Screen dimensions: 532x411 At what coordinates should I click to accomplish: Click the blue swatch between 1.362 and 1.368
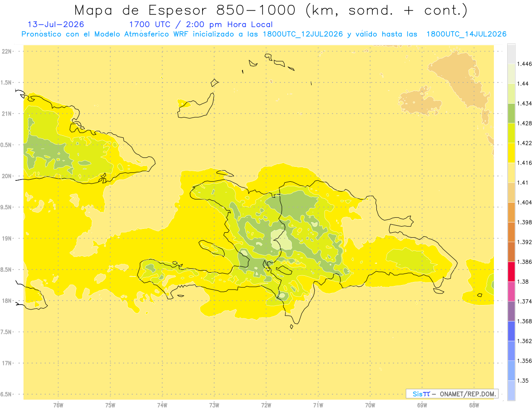point(511,331)
